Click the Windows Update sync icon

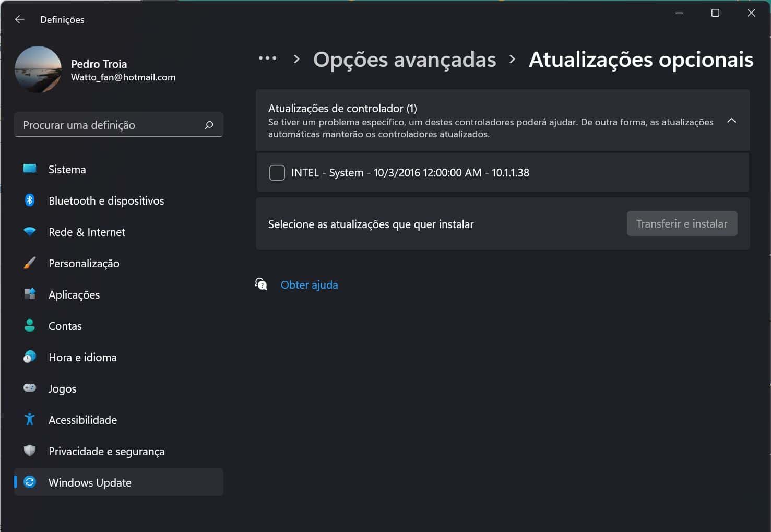[x=30, y=482]
